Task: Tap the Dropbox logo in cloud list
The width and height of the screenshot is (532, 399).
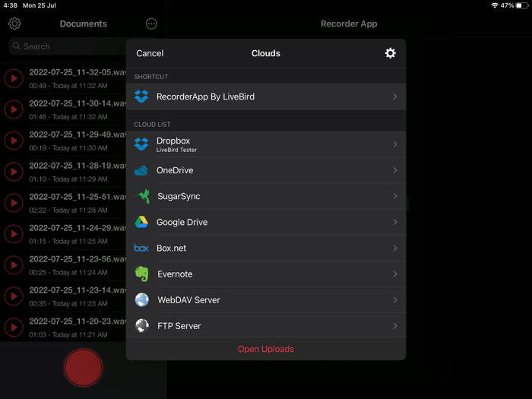Action: 141,144
